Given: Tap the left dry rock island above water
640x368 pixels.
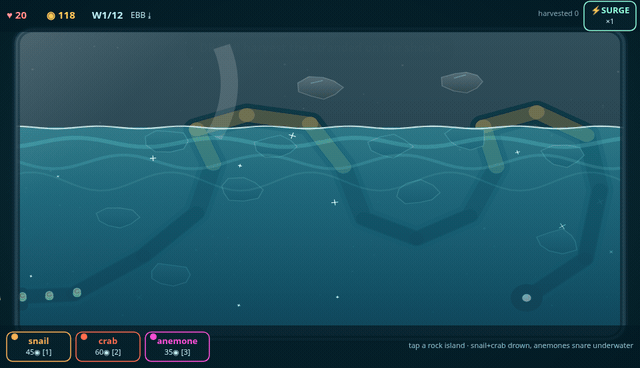Looking at the screenshot, I should click(x=320, y=87).
